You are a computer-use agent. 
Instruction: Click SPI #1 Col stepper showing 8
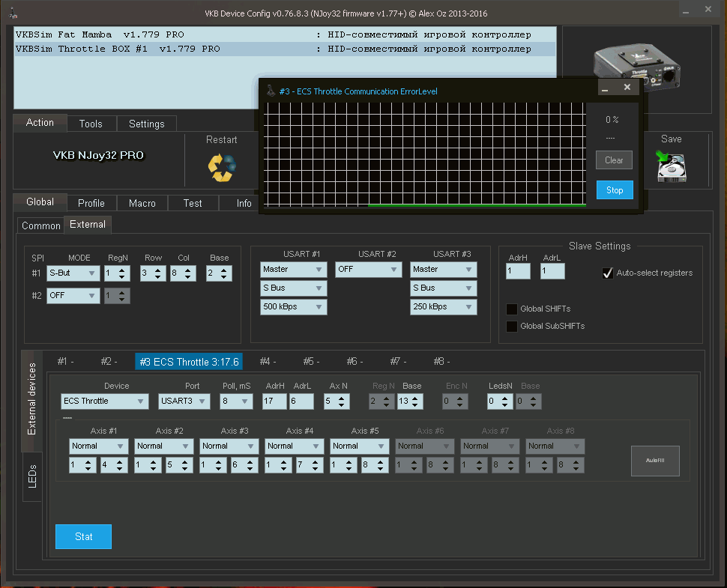click(x=183, y=273)
